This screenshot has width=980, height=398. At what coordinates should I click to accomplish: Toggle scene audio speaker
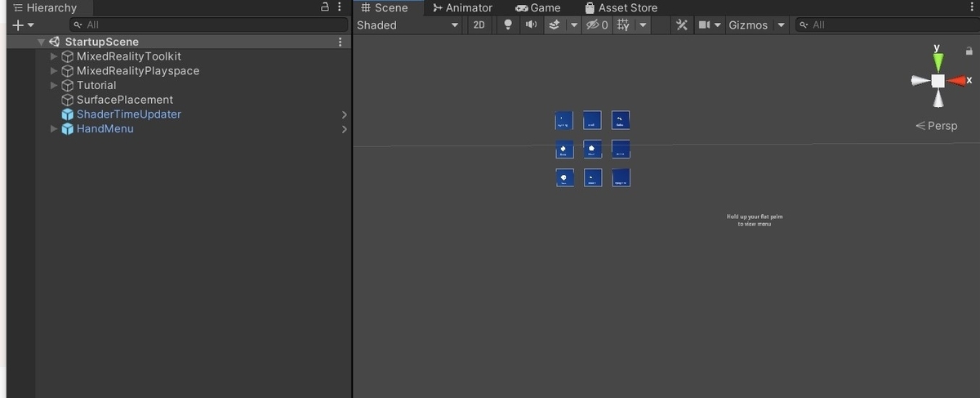point(531,25)
